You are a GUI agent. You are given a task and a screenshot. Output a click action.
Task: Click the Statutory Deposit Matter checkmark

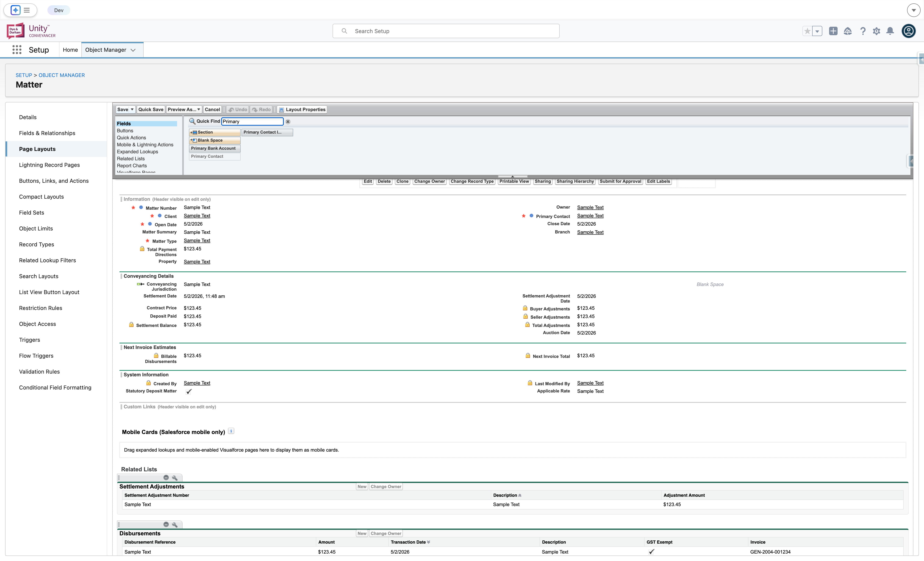point(189,391)
